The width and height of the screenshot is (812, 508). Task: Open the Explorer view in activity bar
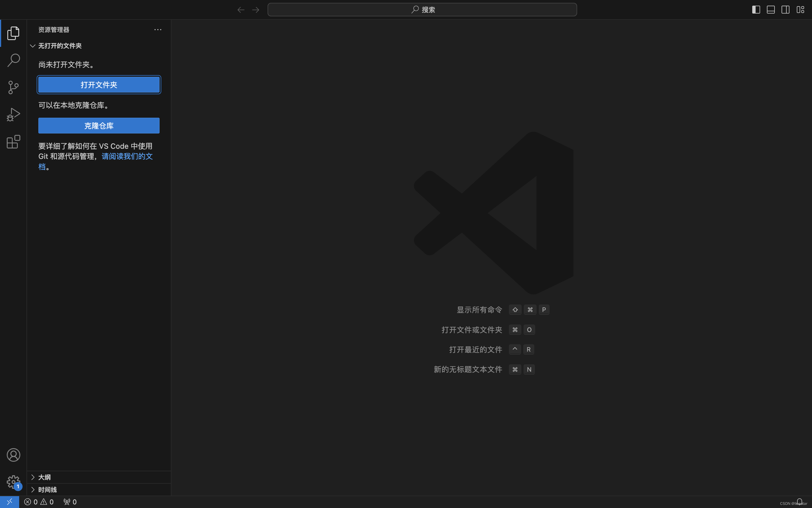point(14,33)
